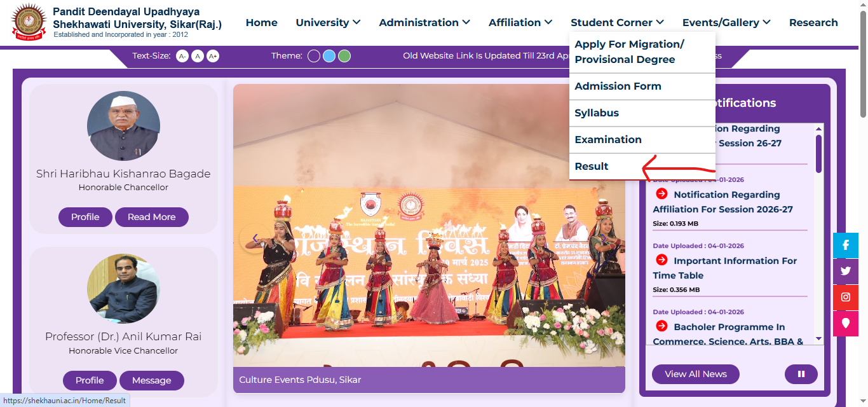The width and height of the screenshot is (868, 407).
Task: Open the university Facebook page icon
Action: click(x=845, y=245)
